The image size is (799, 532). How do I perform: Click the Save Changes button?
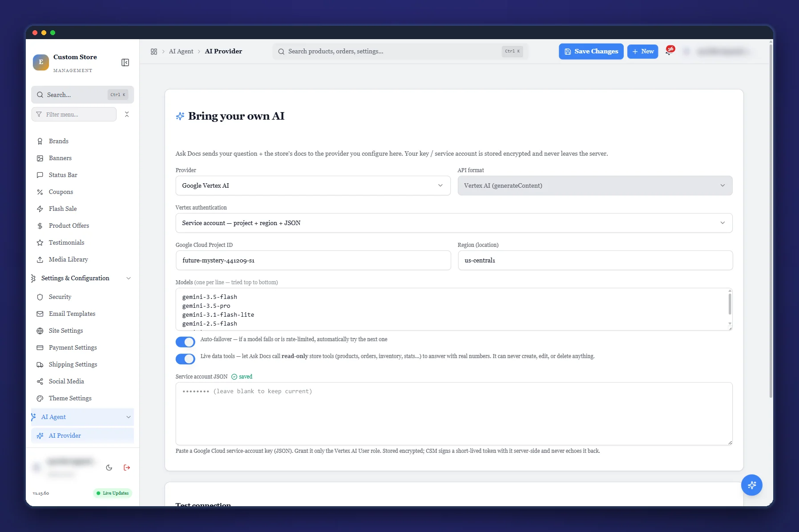(591, 52)
